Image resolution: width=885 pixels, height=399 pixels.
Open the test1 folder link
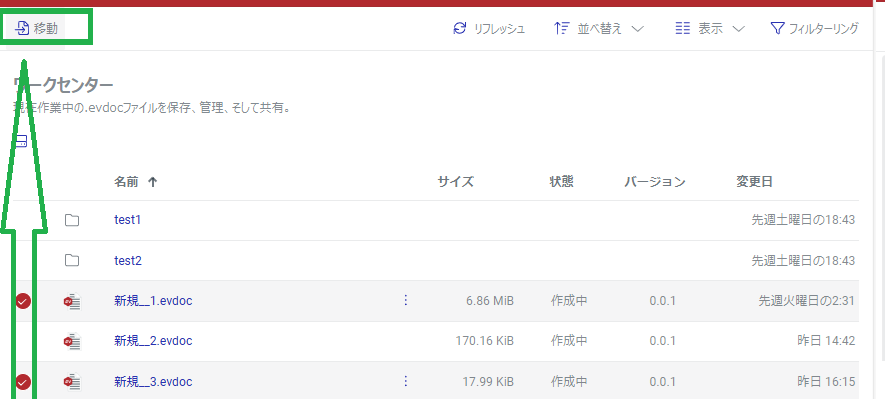click(x=127, y=220)
